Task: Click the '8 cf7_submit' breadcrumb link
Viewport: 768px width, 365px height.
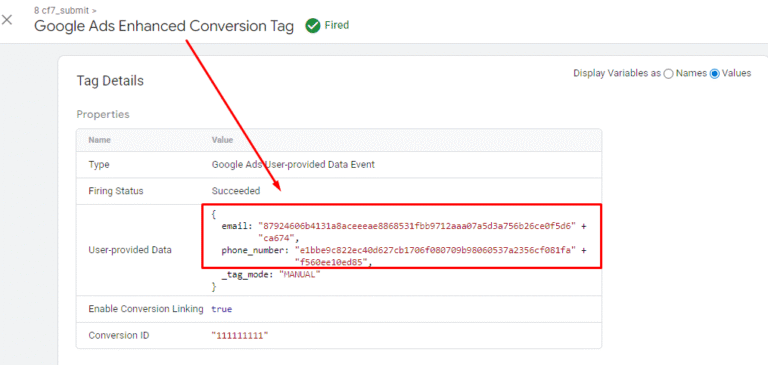Action: point(62,10)
